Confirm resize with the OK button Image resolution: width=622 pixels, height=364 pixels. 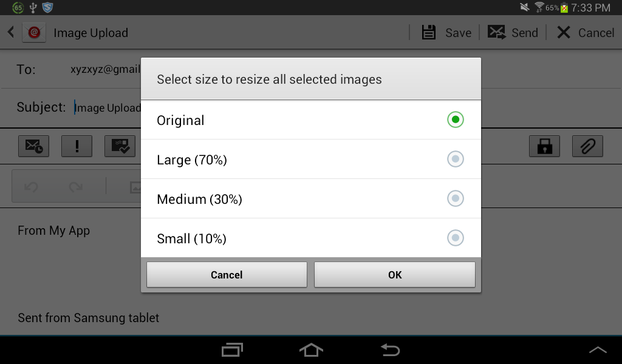click(x=395, y=274)
